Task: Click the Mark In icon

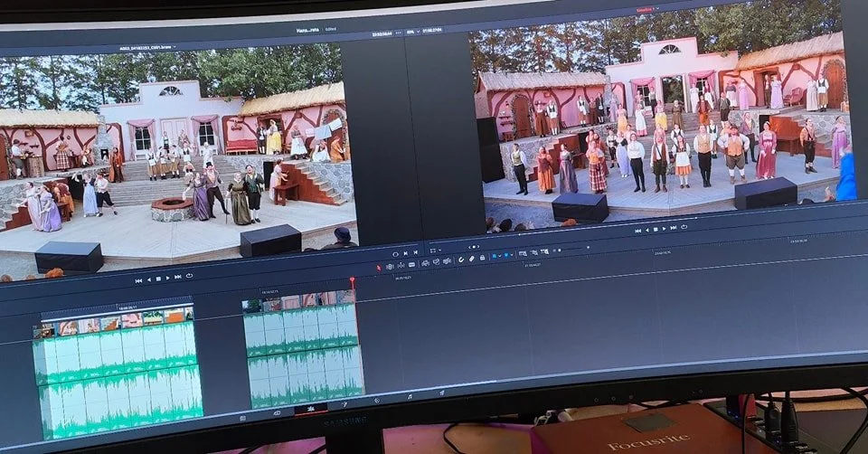Action: click(x=406, y=253)
